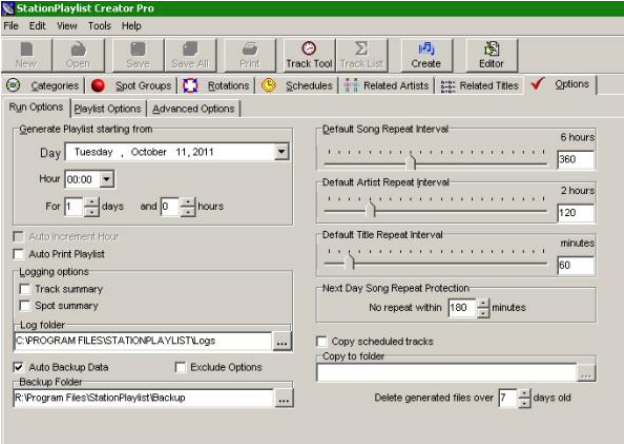Click the month October in Day field
Screen dimensions: 624x444
[148, 152]
